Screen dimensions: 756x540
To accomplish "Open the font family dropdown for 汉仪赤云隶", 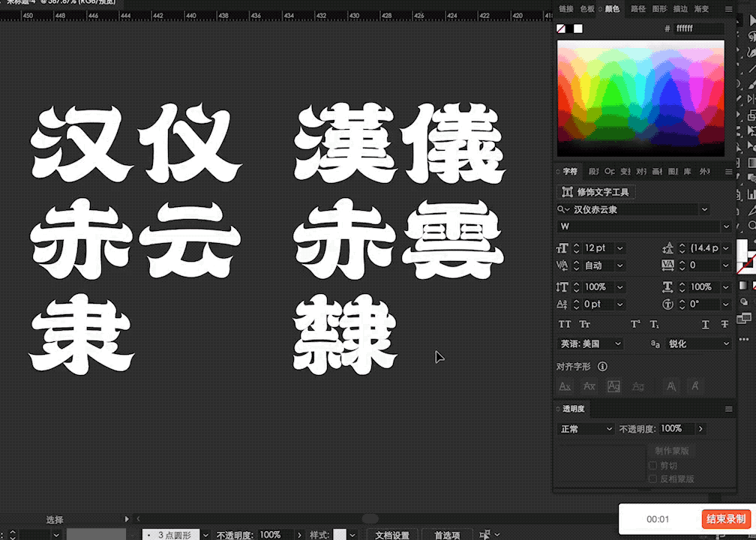I will (704, 209).
